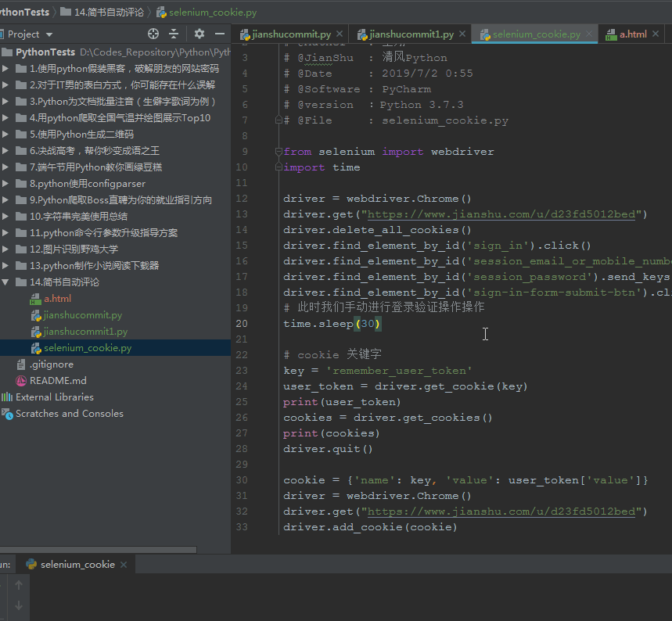Fold the comment block marker at line 7
Image resolution: width=672 pixels, height=621 pixels.
point(279,120)
